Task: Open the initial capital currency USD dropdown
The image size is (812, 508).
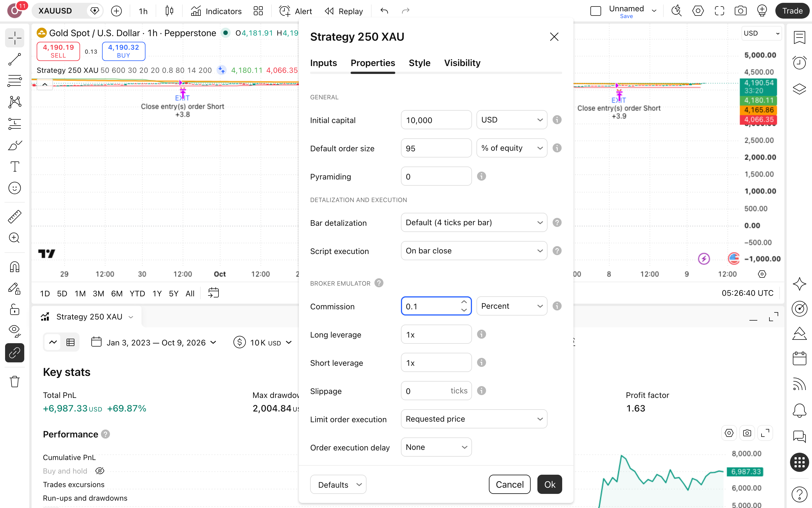Action: (x=512, y=120)
